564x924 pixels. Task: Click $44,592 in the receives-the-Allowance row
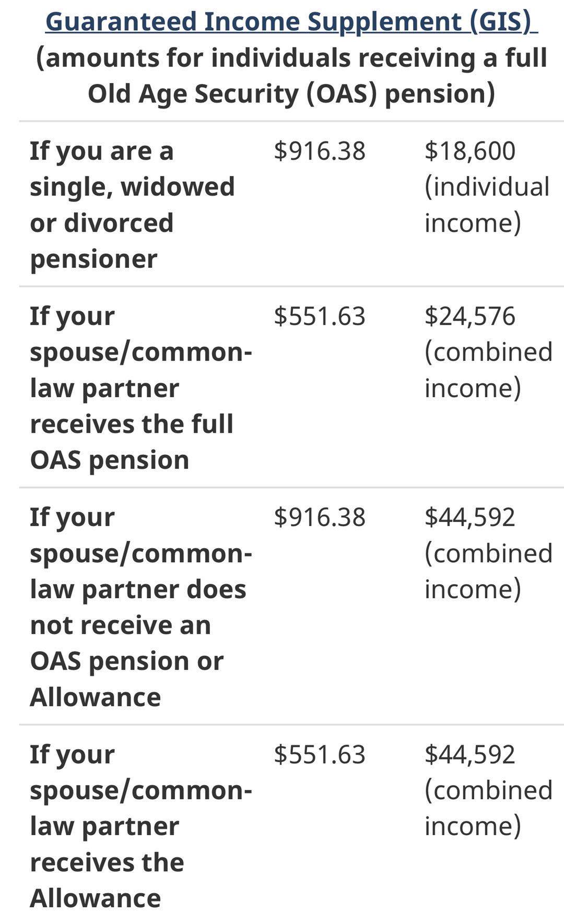469,755
